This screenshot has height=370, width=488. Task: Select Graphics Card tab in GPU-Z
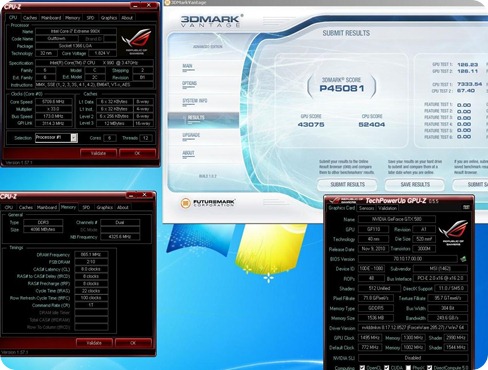pyautogui.click(x=342, y=208)
